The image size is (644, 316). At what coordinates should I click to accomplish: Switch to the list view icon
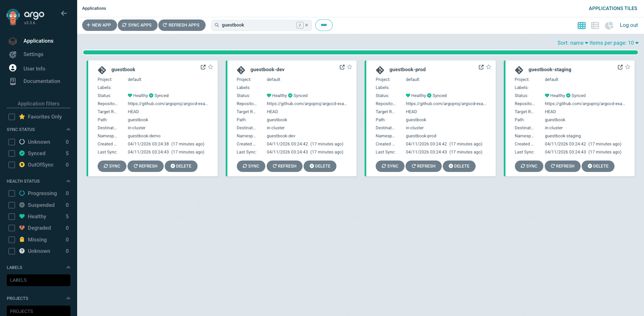click(x=595, y=25)
